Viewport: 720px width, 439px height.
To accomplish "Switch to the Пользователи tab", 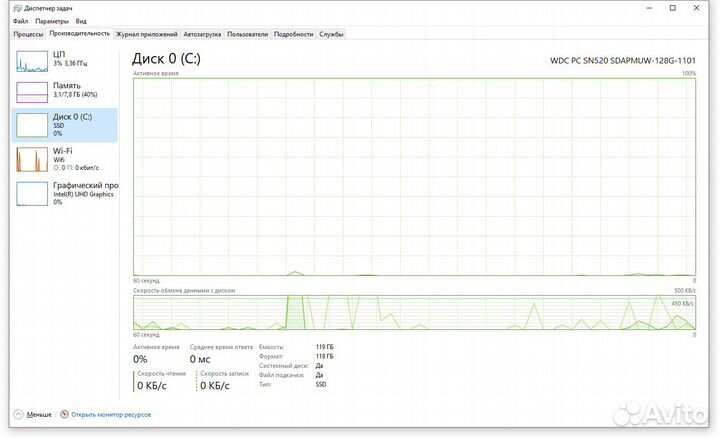I will pyautogui.click(x=248, y=34).
